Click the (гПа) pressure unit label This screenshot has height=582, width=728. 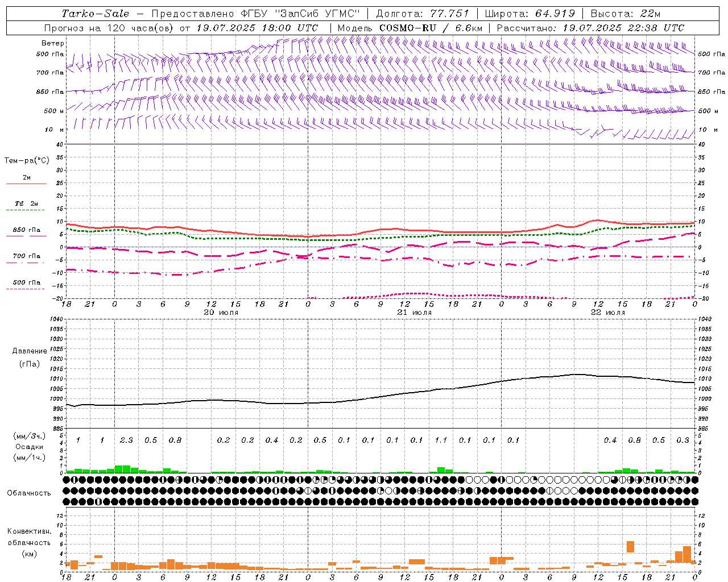pos(30,364)
